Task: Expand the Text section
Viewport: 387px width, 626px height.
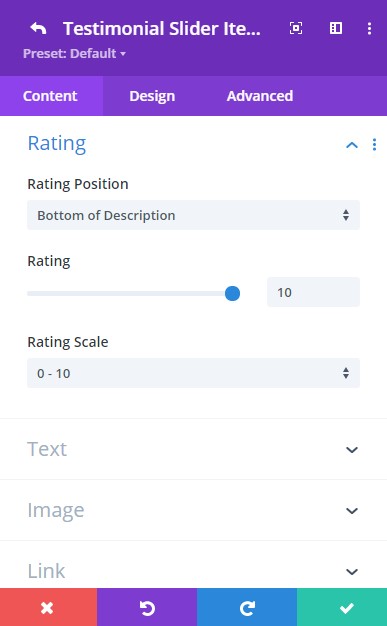Action: [x=193, y=449]
